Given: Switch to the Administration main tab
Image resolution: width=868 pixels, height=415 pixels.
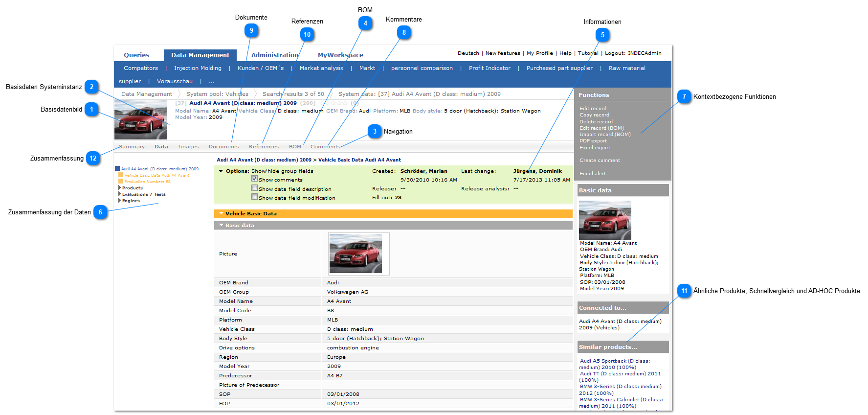Looking at the screenshot, I should (x=275, y=55).
